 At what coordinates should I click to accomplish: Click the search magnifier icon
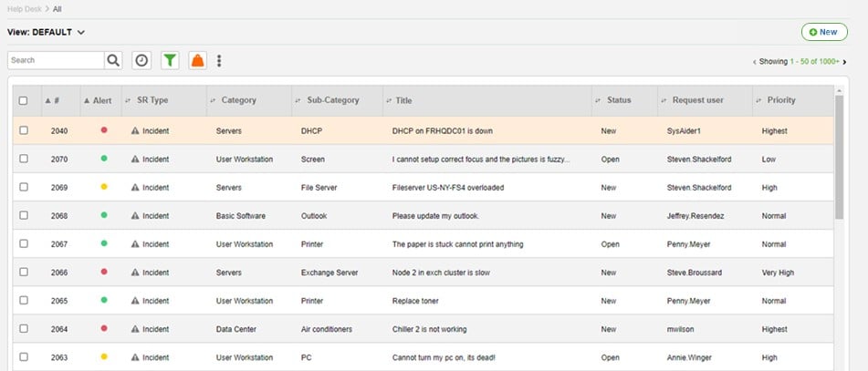(113, 60)
